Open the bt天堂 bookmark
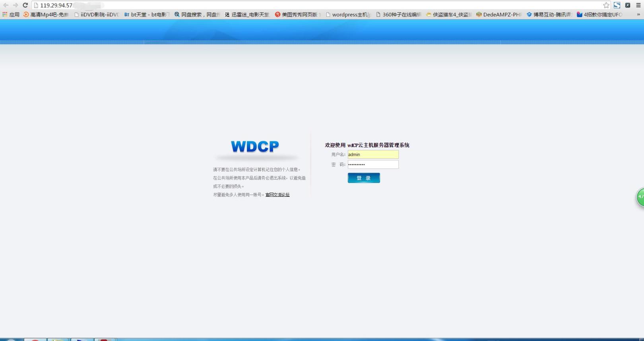The image size is (644, 341). click(x=146, y=14)
